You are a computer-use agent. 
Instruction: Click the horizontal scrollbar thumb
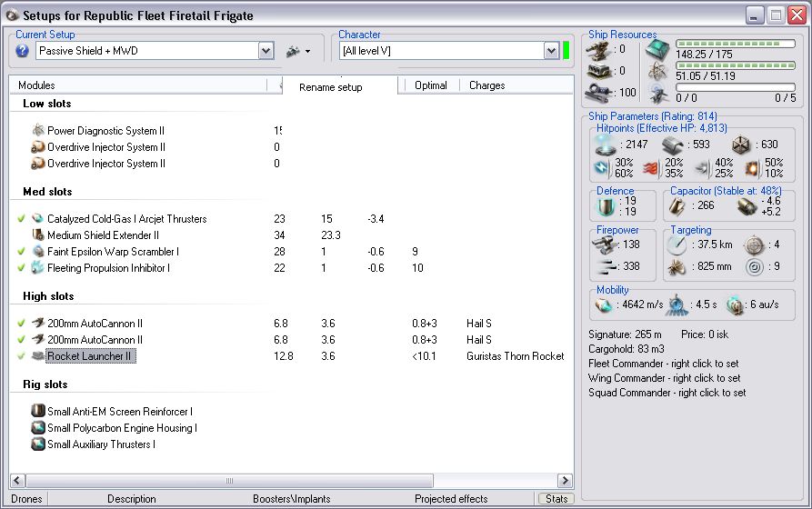point(229,481)
